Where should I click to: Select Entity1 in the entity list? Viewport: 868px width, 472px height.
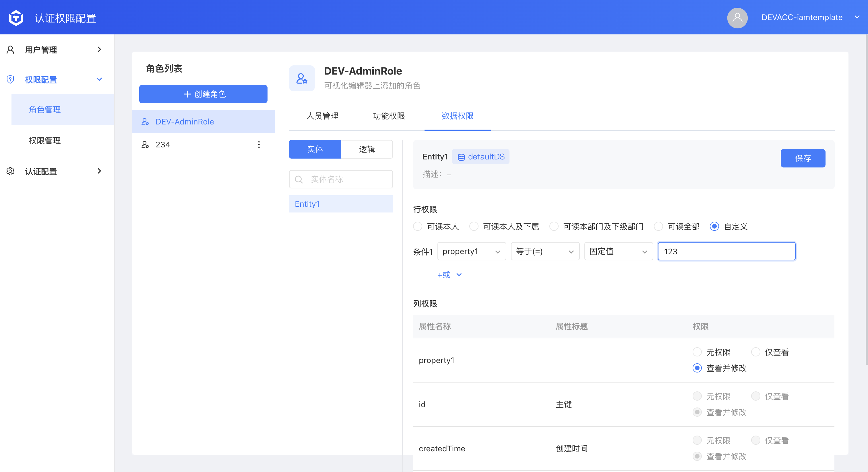pyautogui.click(x=341, y=204)
